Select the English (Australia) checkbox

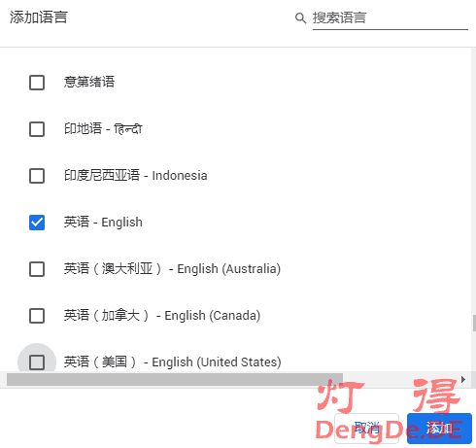(x=37, y=269)
